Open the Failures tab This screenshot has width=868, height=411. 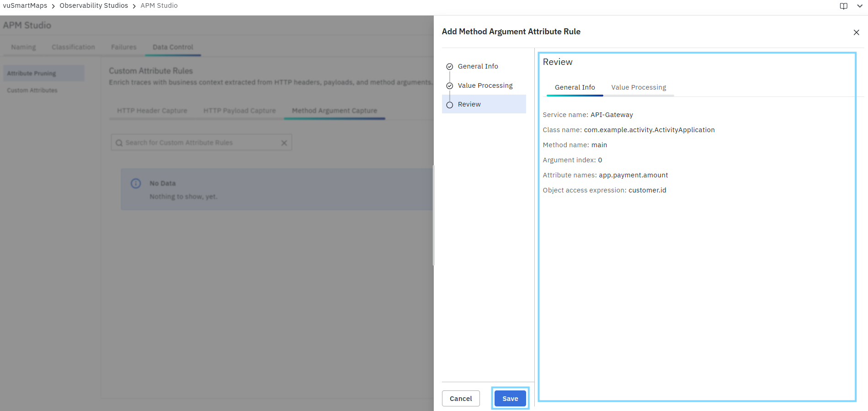click(124, 47)
